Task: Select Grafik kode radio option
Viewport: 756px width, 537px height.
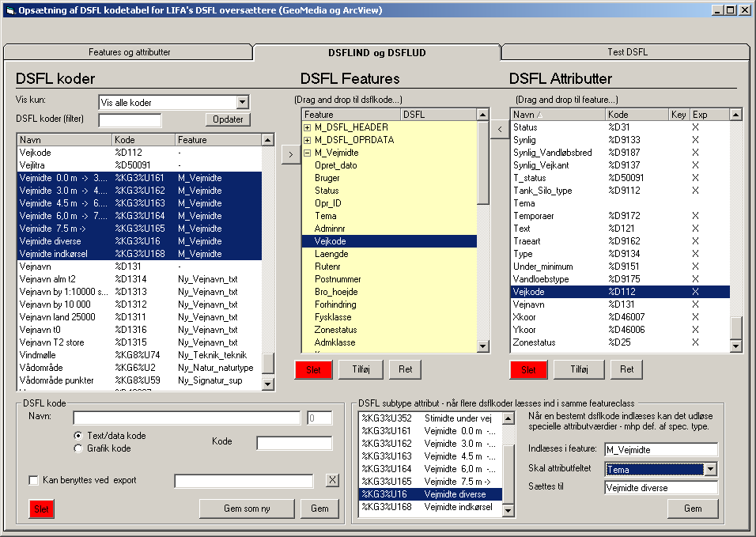Action: pos(78,448)
